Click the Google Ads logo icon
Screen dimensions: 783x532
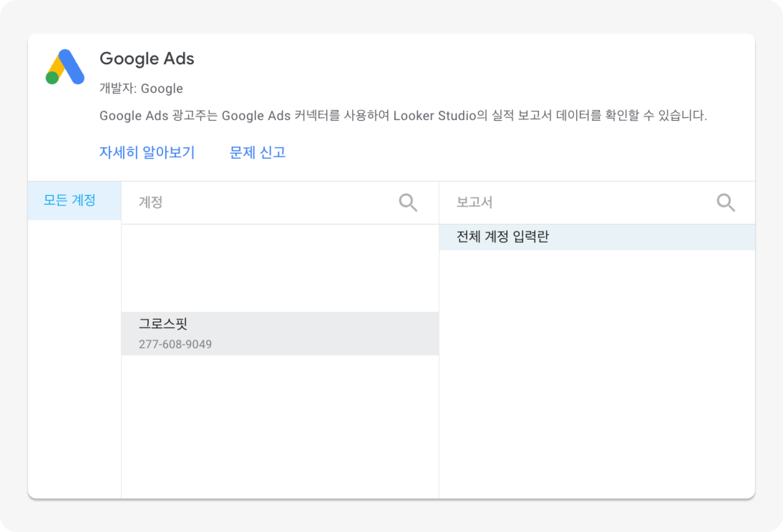65,67
